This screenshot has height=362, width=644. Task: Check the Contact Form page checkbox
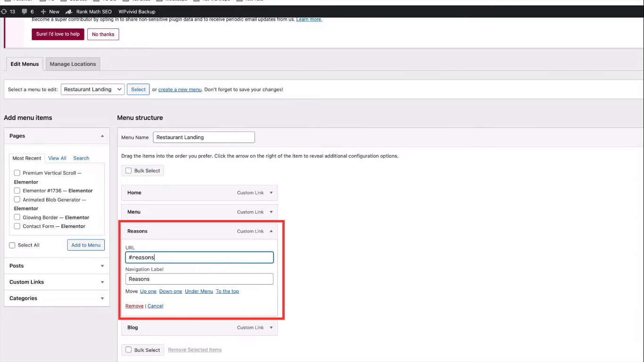pos(17,226)
